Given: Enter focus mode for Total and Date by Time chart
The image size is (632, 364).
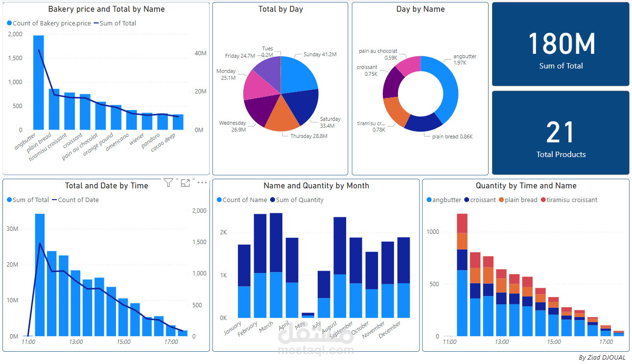Looking at the screenshot, I should (185, 182).
